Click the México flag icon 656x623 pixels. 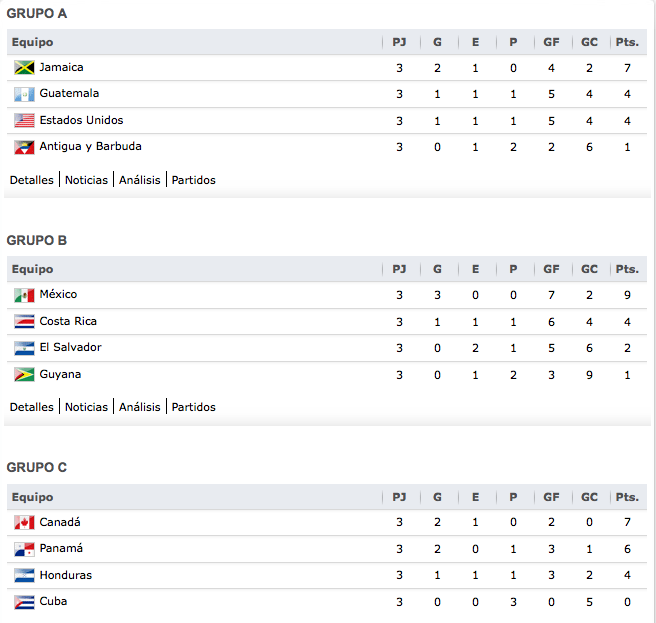[25, 295]
